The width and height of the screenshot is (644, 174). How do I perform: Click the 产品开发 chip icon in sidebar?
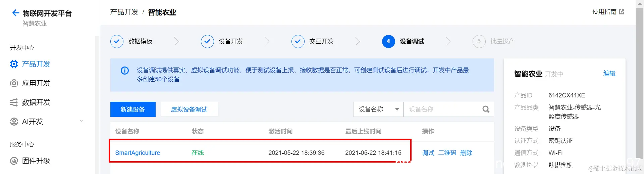(x=14, y=64)
